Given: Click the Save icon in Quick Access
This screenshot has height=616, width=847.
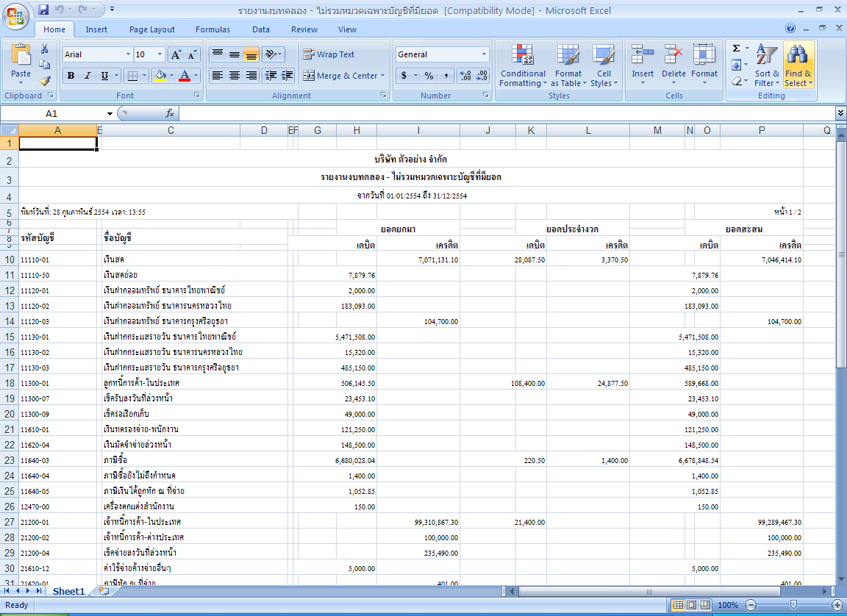Looking at the screenshot, I should pyautogui.click(x=43, y=10).
